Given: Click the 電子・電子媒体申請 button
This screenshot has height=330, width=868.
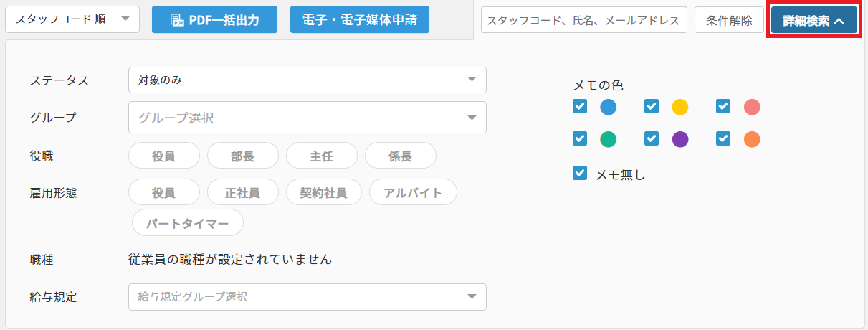Looking at the screenshot, I should pyautogui.click(x=360, y=20).
